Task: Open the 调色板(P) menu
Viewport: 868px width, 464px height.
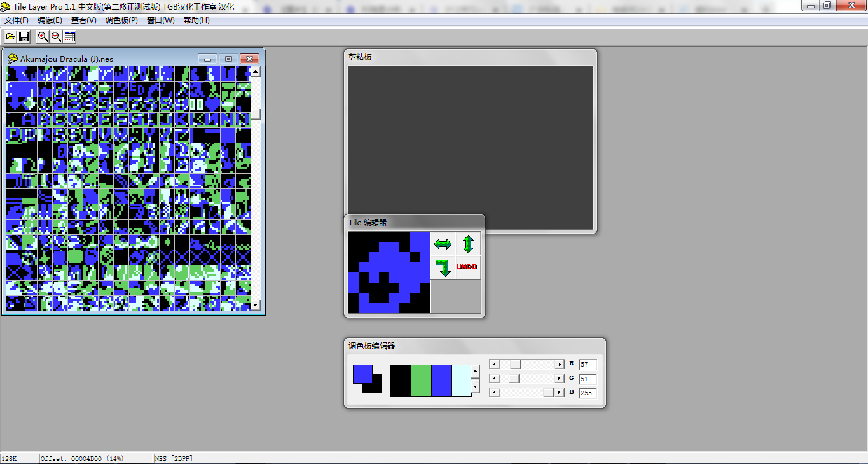Action: click(121, 20)
